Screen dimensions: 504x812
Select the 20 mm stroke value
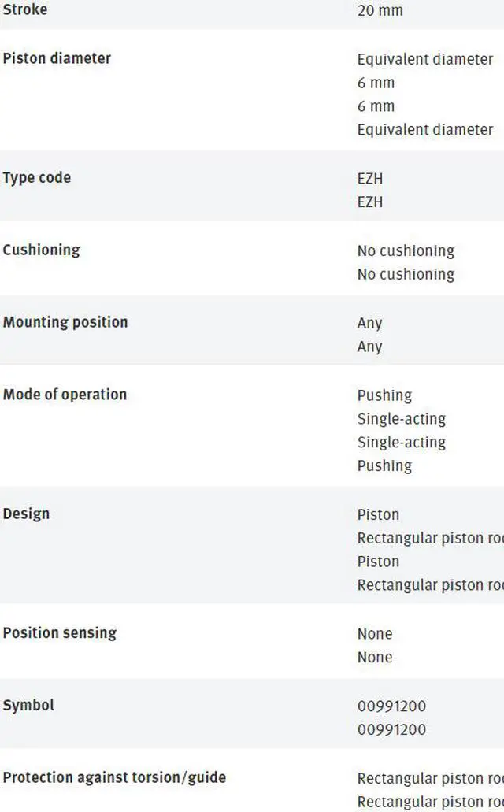[x=380, y=10]
